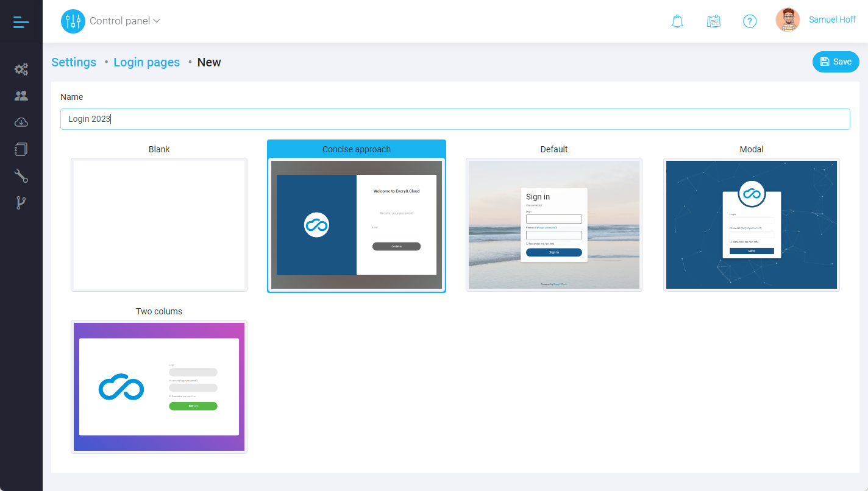Screen dimensions: 868x491
Task: Open the hamburger menu at top left
Action: click(21, 21)
